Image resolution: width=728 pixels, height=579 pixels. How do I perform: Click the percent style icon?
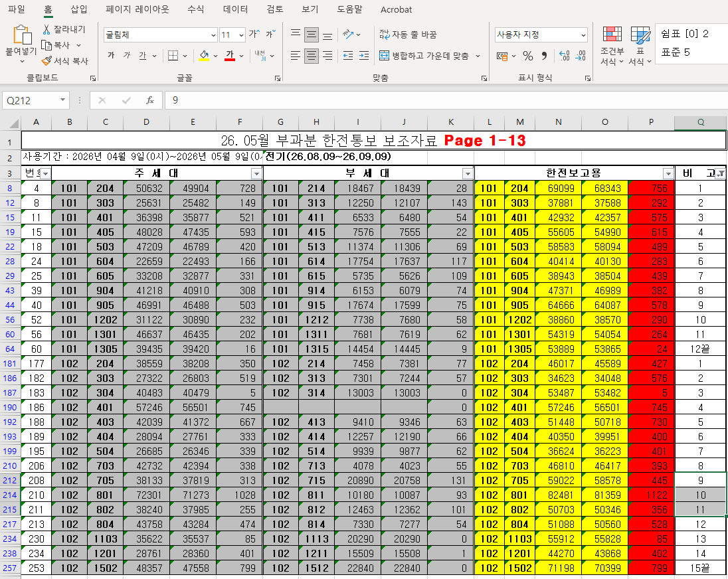(x=528, y=56)
